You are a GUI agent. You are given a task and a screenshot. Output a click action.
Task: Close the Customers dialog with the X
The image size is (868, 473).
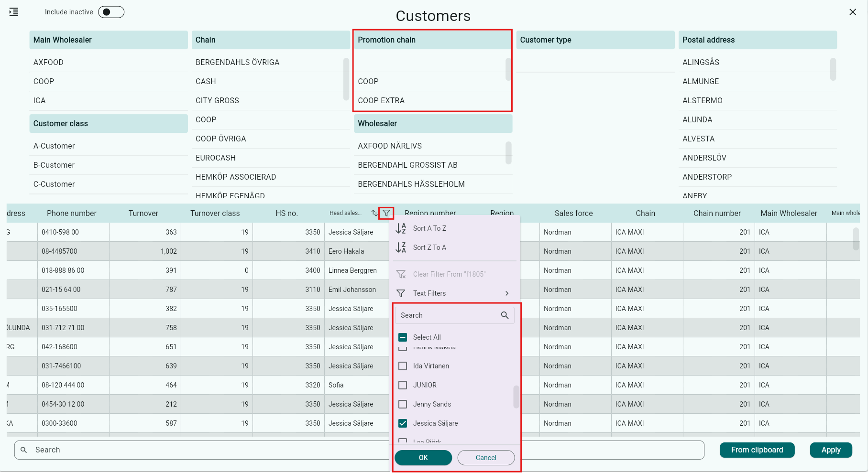tap(853, 12)
